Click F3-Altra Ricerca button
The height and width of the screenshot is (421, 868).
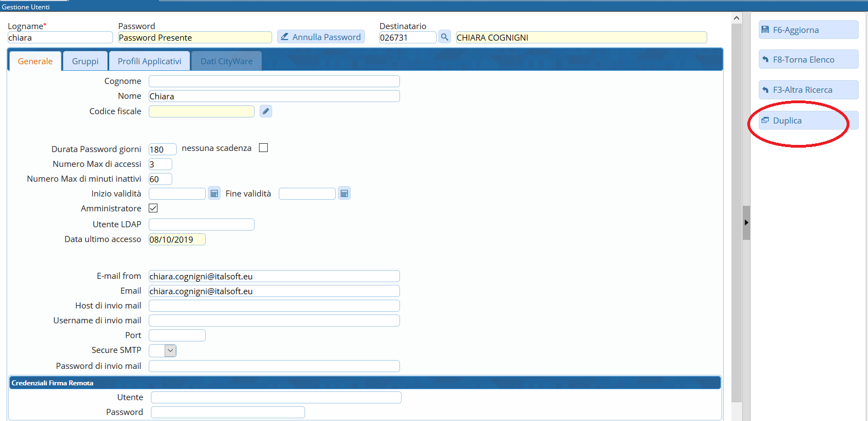[808, 90]
